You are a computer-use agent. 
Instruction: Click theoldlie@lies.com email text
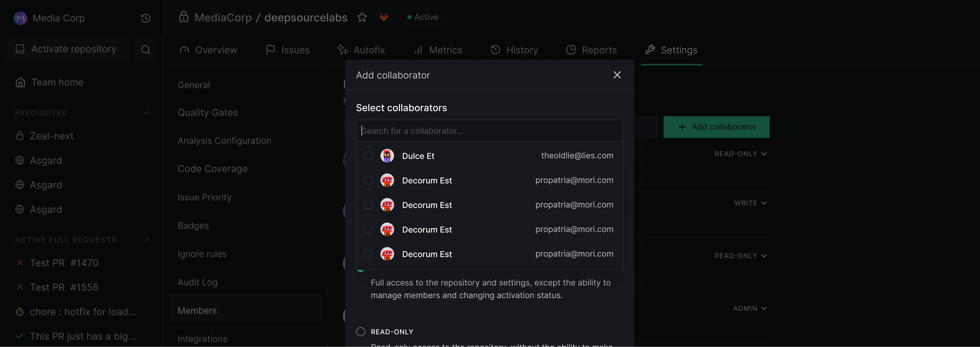pos(577,155)
